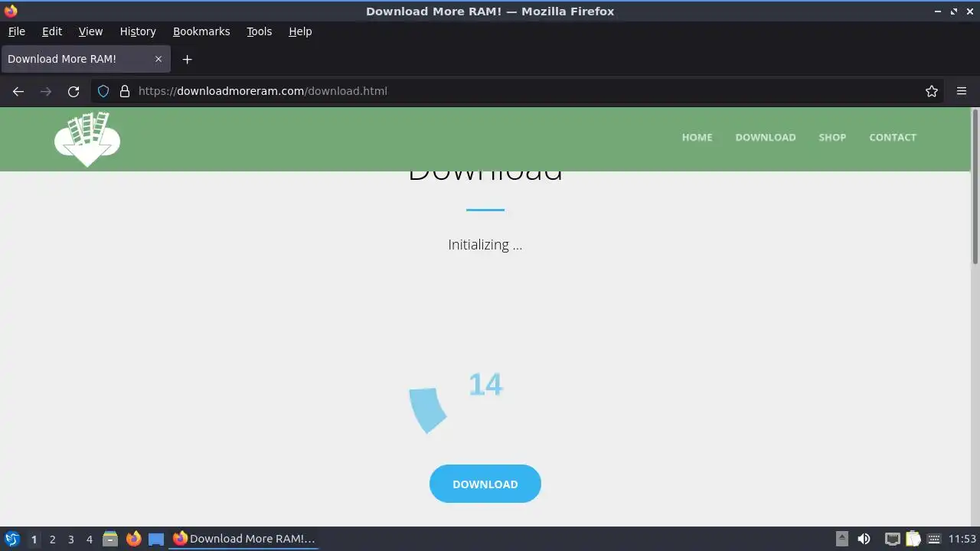
Task: Open the History menu
Action: (138, 31)
